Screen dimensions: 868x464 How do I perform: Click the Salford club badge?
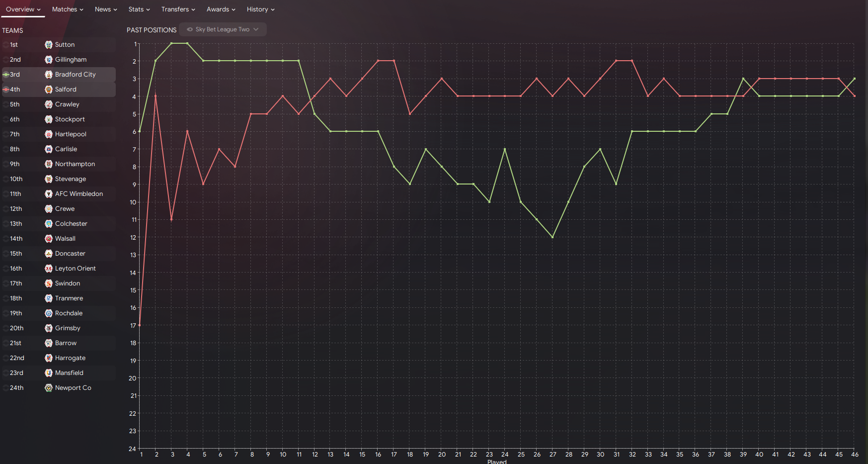coord(49,90)
